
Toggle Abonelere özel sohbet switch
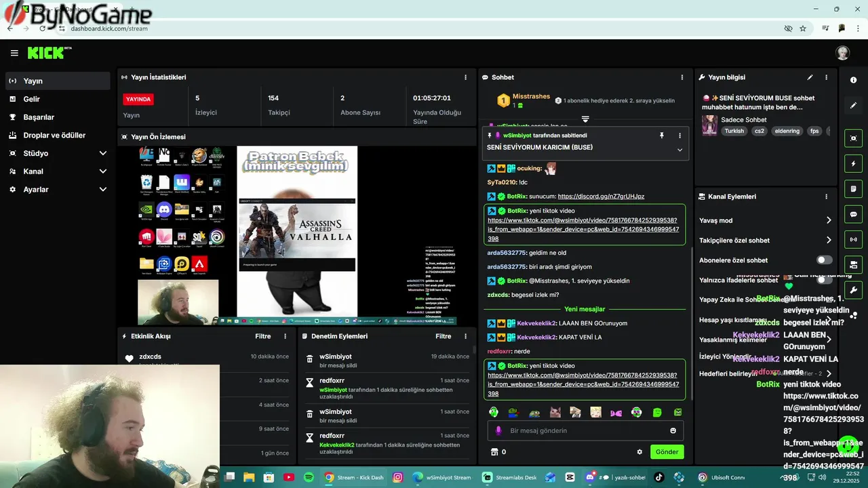pyautogui.click(x=824, y=260)
